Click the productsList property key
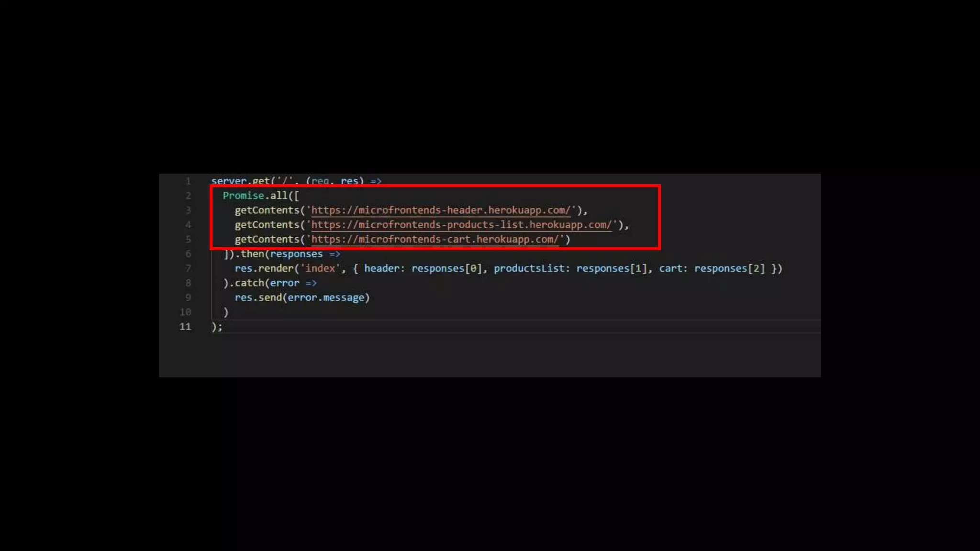980x551 pixels. [x=529, y=268]
